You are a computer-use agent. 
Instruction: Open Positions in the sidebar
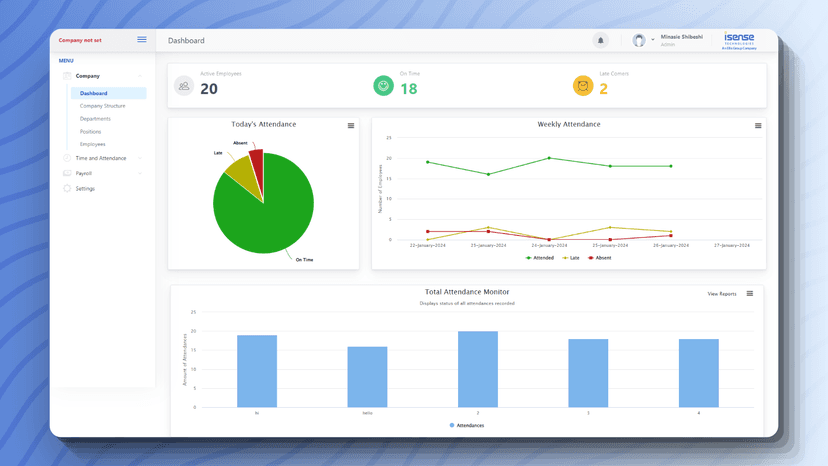click(90, 132)
